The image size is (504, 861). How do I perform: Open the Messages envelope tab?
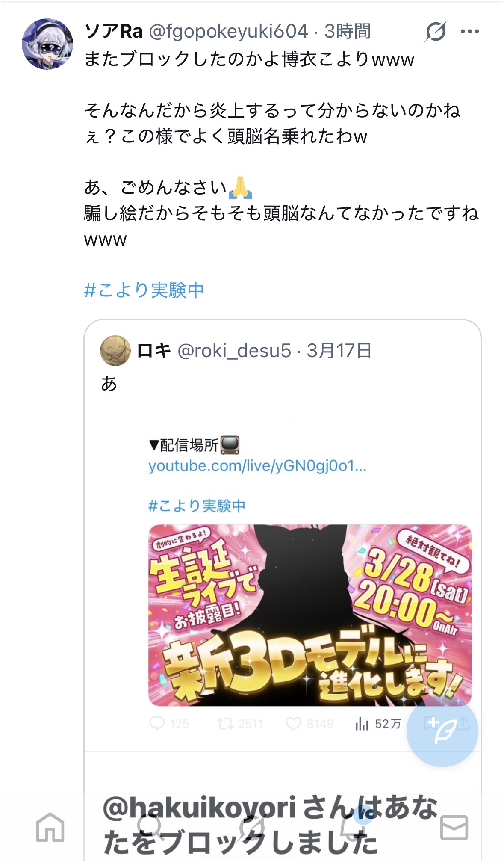454,828
